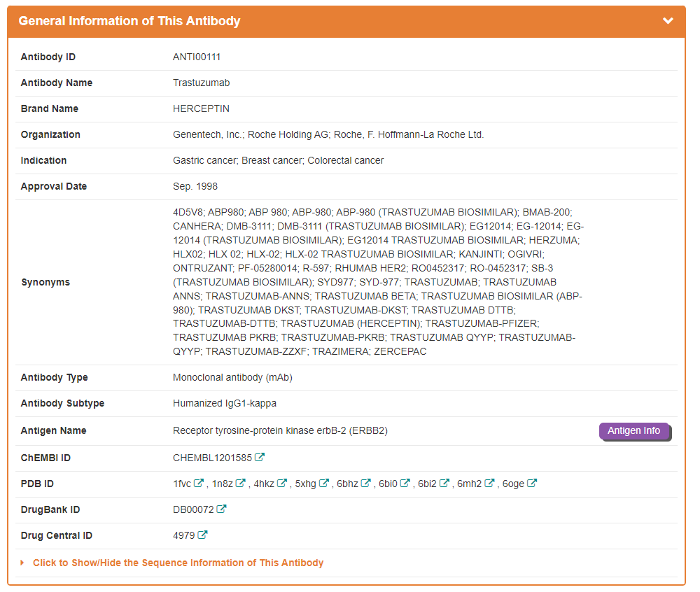Click external link icon beside 6oge

tap(532, 484)
